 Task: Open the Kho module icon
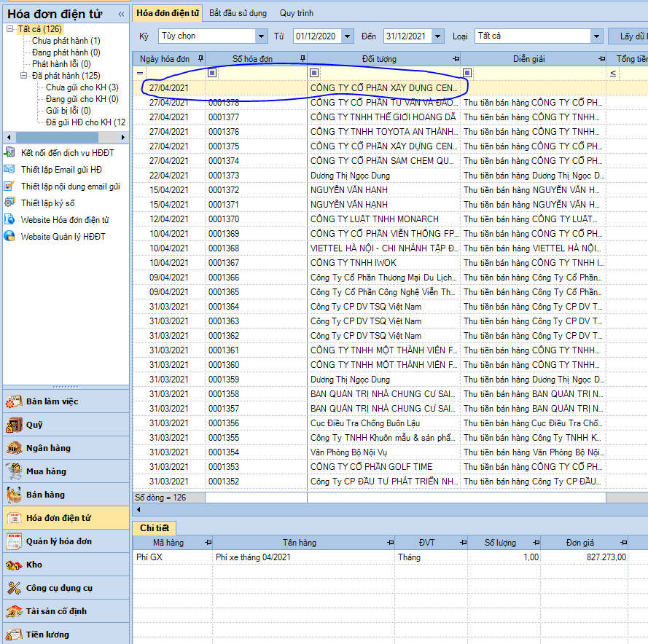(x=14, y=565)
